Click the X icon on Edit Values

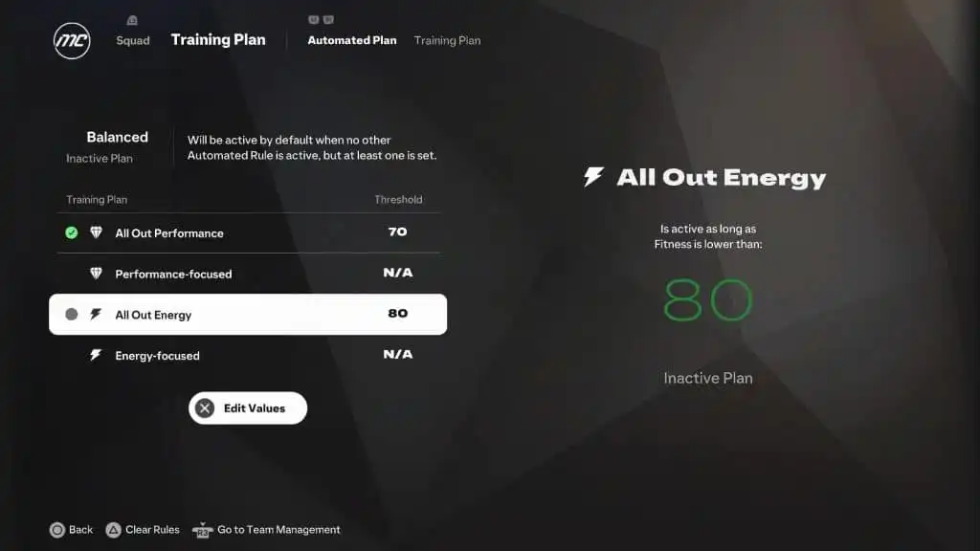click(205, 408)
